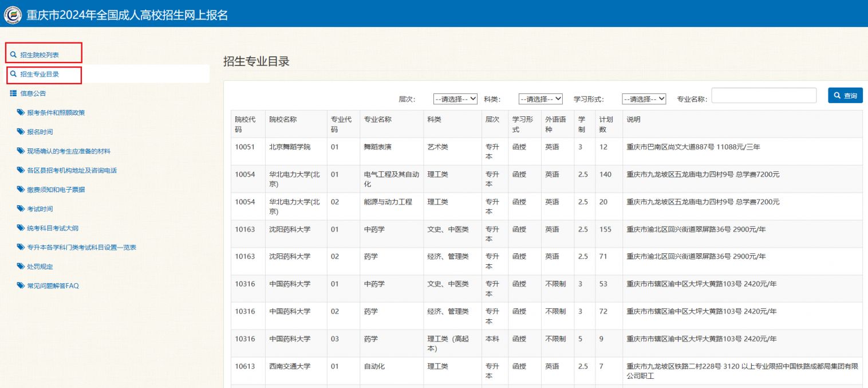Click magnifier icon beside 招生院校列表
The height and width of the screenshot is (388, 868).
[x=13, y=55]
